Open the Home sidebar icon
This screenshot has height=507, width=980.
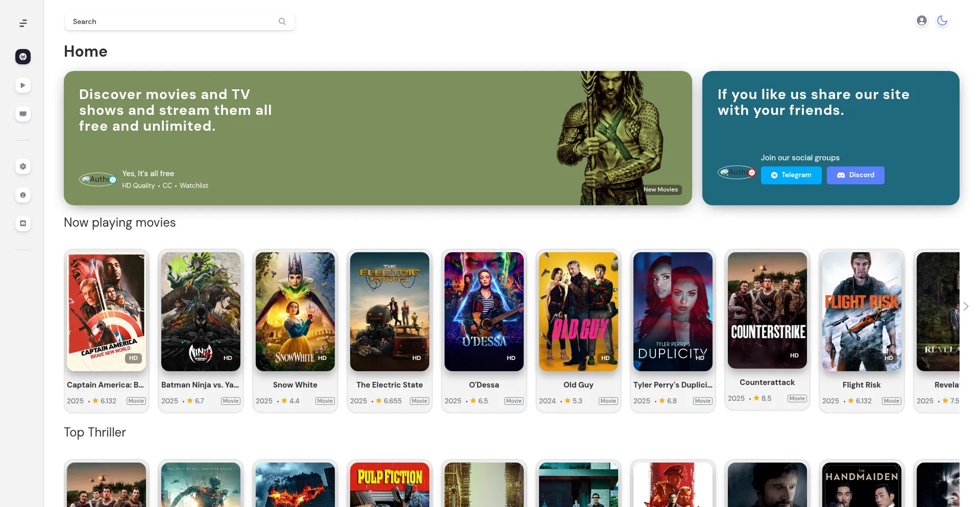23,57
